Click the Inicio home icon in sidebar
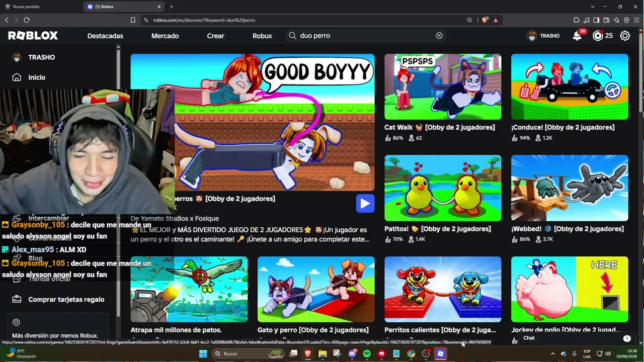The height and width of the screenshot is (362, 644). 17,77
